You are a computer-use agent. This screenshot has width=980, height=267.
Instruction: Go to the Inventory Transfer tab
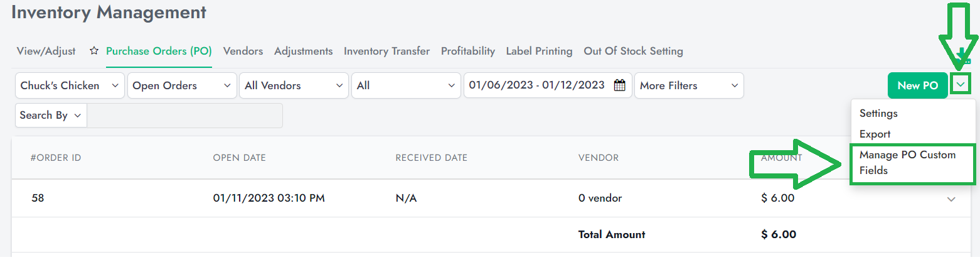386,51
